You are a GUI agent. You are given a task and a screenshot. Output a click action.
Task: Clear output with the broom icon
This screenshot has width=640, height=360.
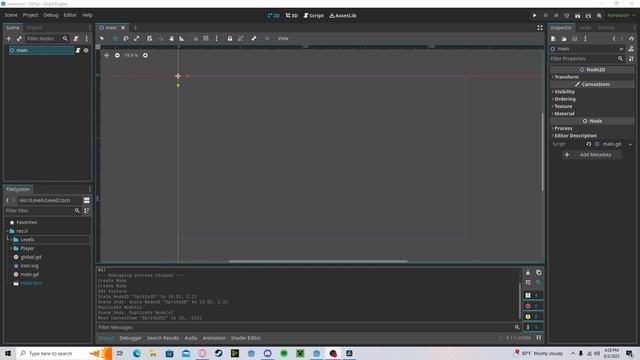tap(528, 272)
